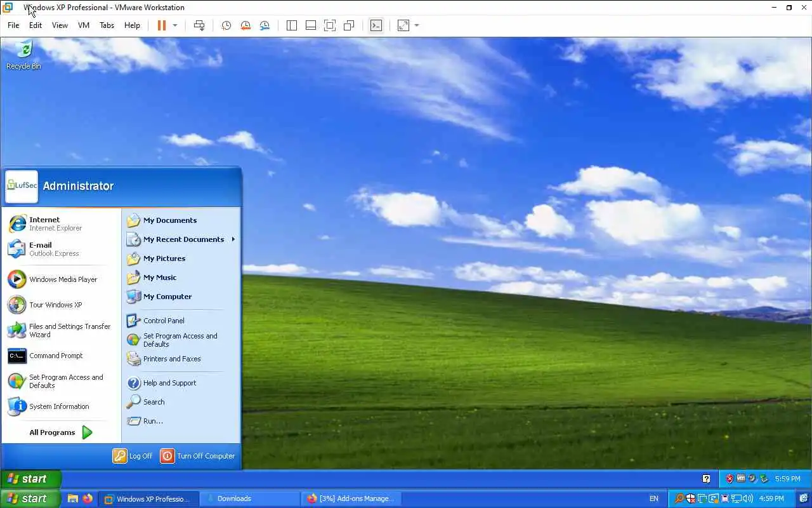Click the Firefox quick launch icon
The image size is (812, 508).
coord(88,498)
